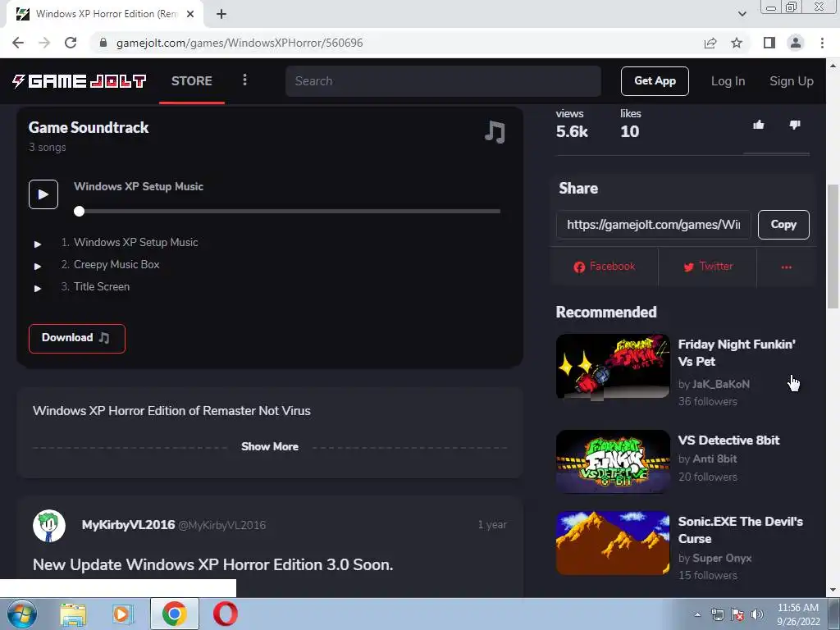The height and width of the screenshot is (630, 840).
Task: Bookmark this page with the star icon
Action: tap(737, 43)
